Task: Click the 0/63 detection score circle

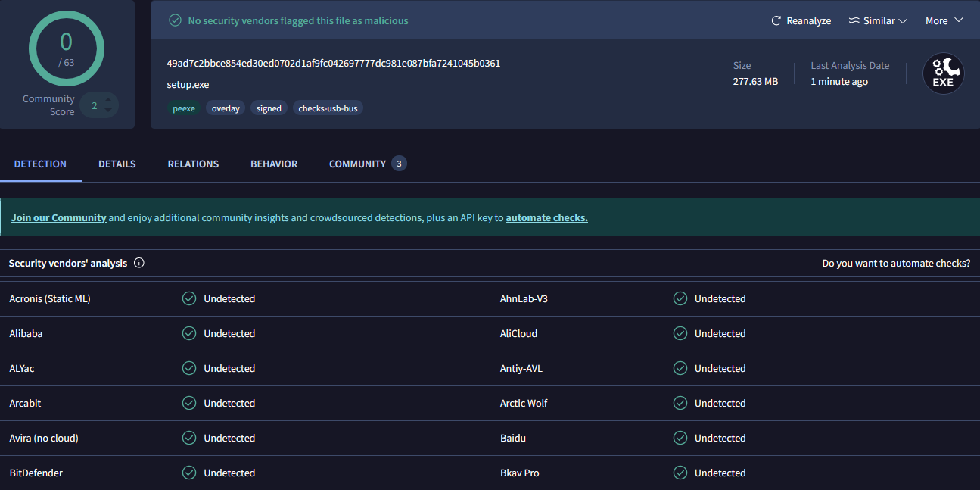Action: pos(67,48)
